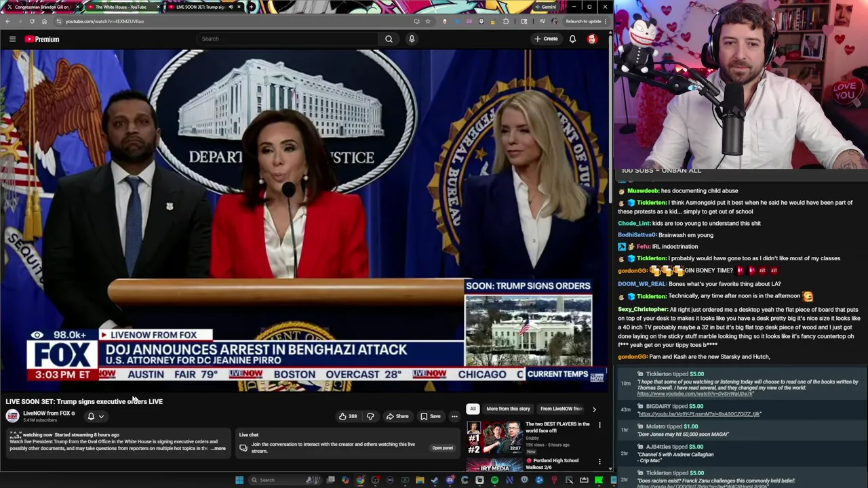Dislike the video with thumbs down
The image size is (868, 488).
[370, 416]
